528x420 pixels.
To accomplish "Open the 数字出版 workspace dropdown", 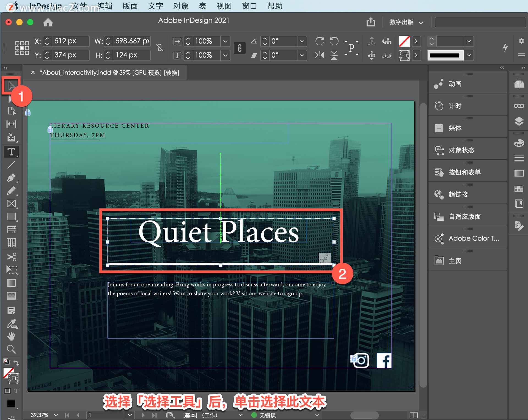I will [x=406, y=22].
